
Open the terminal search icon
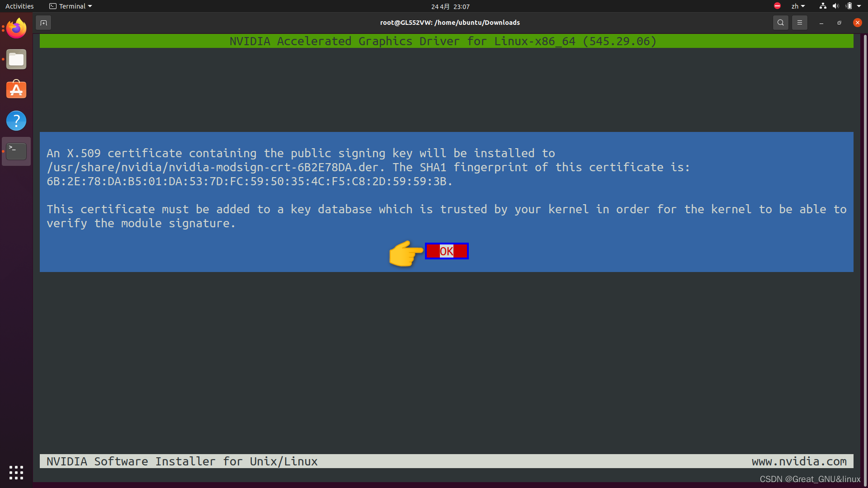click(780, 23)
